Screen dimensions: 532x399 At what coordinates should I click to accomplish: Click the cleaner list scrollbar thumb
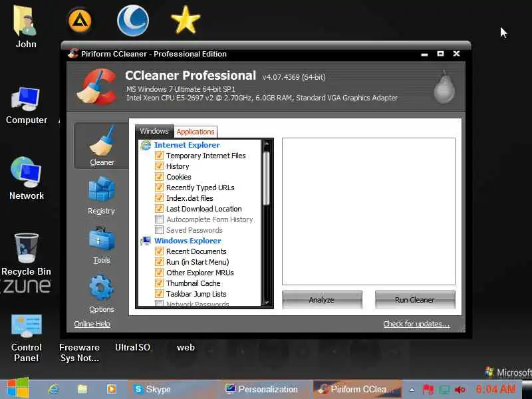267,178
